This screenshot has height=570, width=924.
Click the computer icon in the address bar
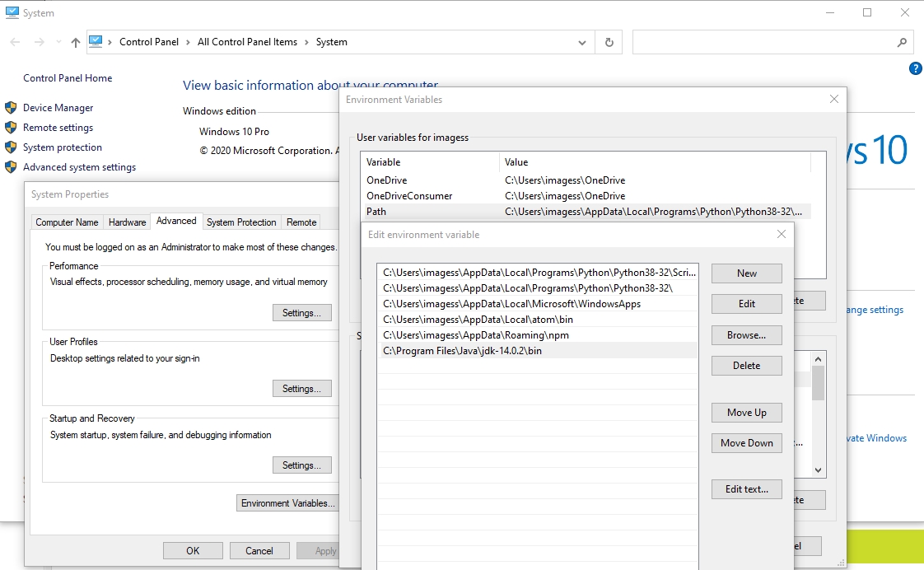[96, 42]
